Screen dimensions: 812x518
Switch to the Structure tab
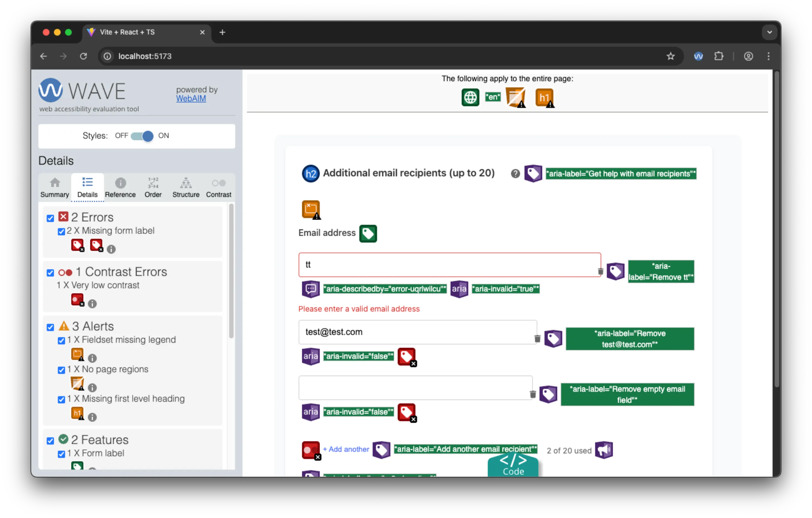coord(185,187)
